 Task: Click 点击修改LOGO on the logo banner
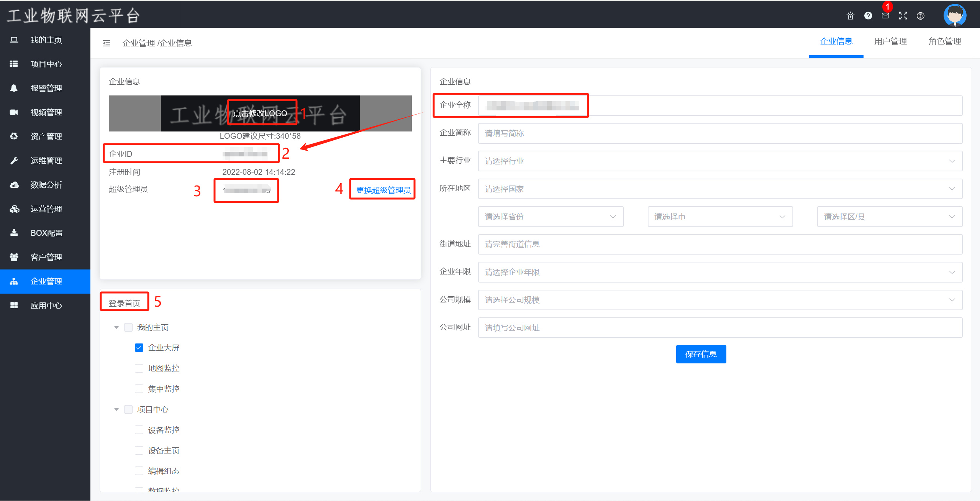[x=260, y=113]
